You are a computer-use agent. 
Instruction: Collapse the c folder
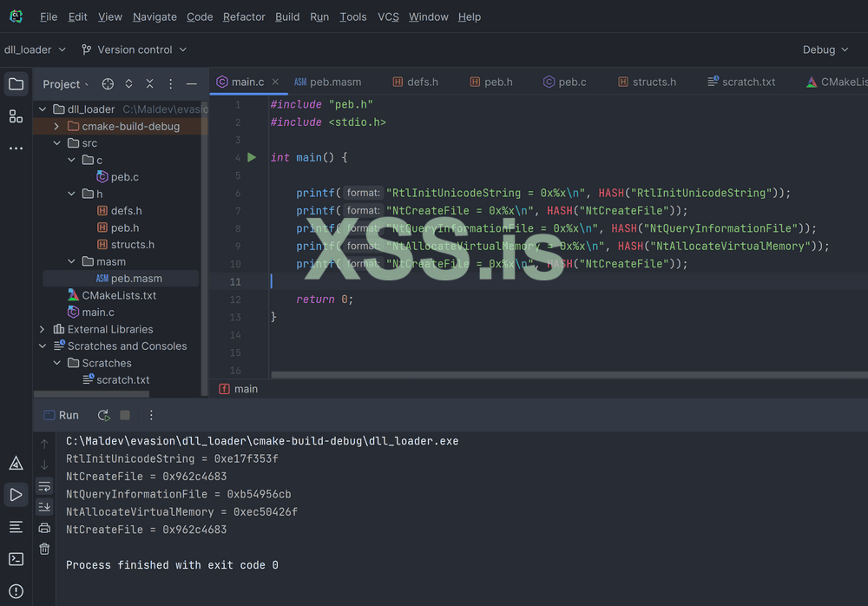pyautogui.click(x=71, y=160)
